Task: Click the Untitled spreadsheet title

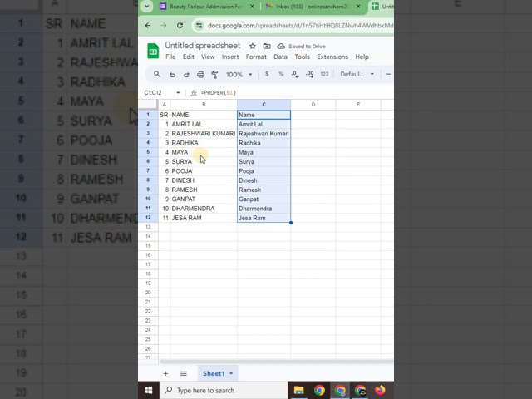Action: 203,46
